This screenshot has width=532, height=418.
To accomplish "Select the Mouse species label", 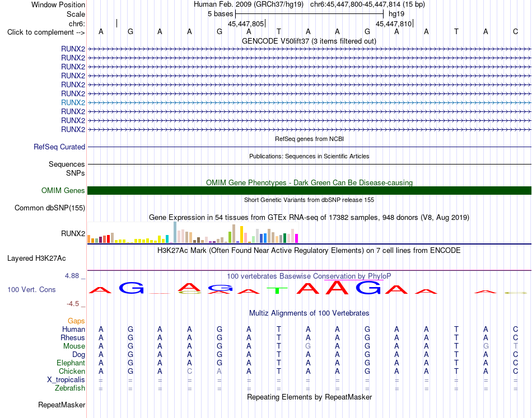I will (74, 346).
